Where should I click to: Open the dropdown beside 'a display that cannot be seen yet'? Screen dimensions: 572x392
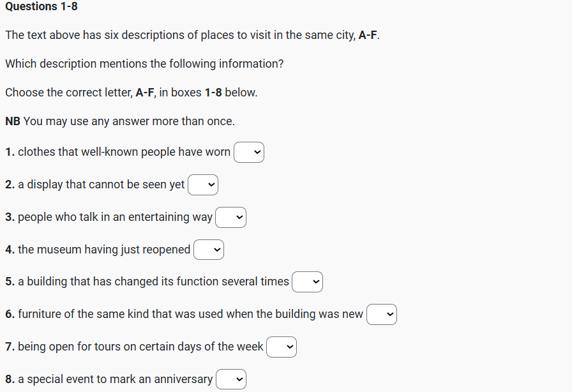pyautogui.click(x=203, y=185)
